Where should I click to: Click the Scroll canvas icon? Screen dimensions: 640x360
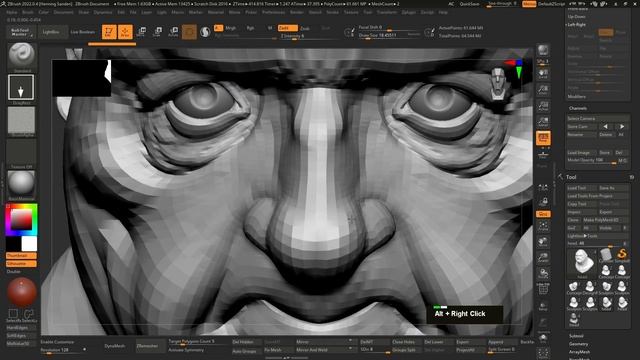pyautogui.click(x=543, y=74)
